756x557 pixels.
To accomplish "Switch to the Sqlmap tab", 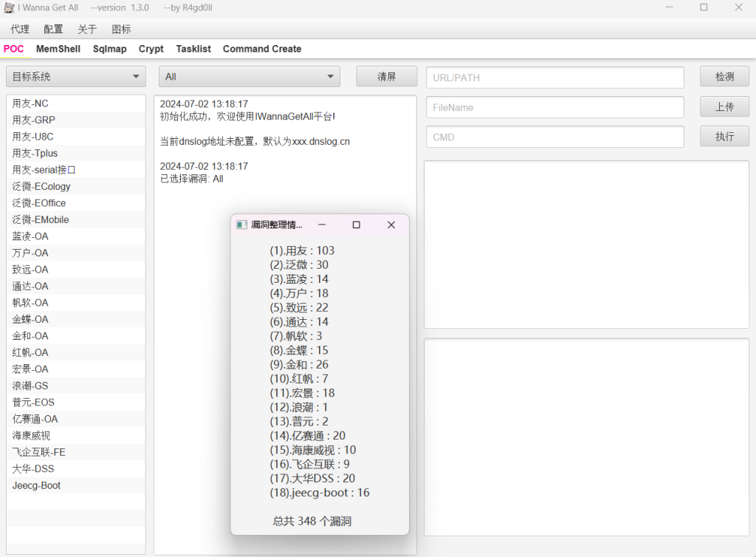I will click(x=110, y=49).
